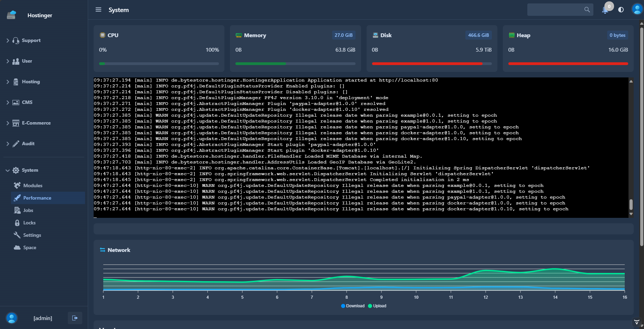Viewport: 644px width, 329px height.
Task: Click the search magnifier icon
Action: (587, 10)
